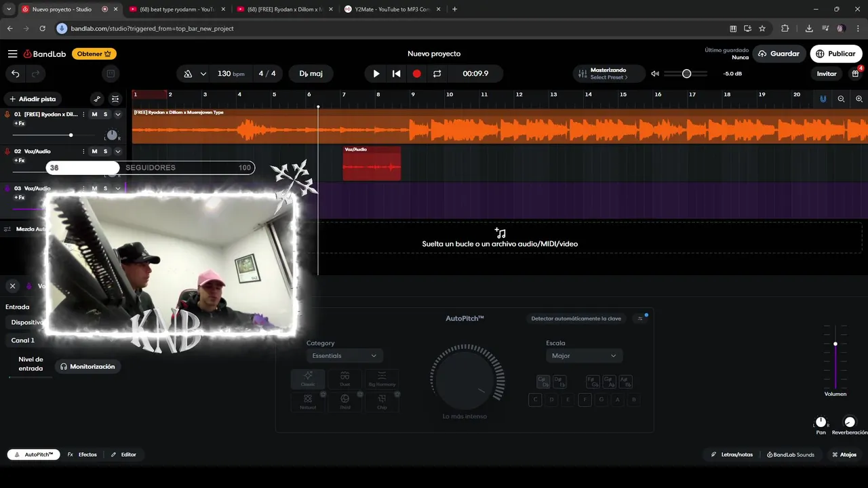This screenshot has height=488, width=868.
Task: Open the Canal 1 channel dropdown
Action: pyautogui.click(x=27, y=340)
